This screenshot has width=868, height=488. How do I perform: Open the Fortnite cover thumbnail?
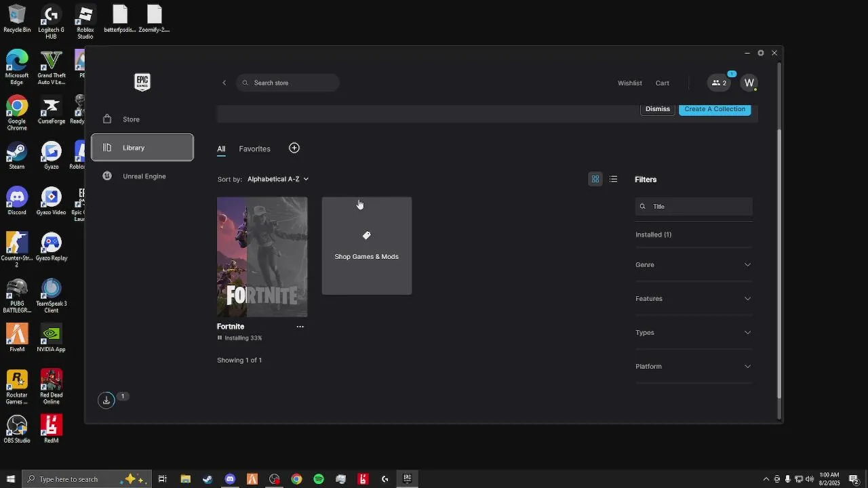coord(262,257)
